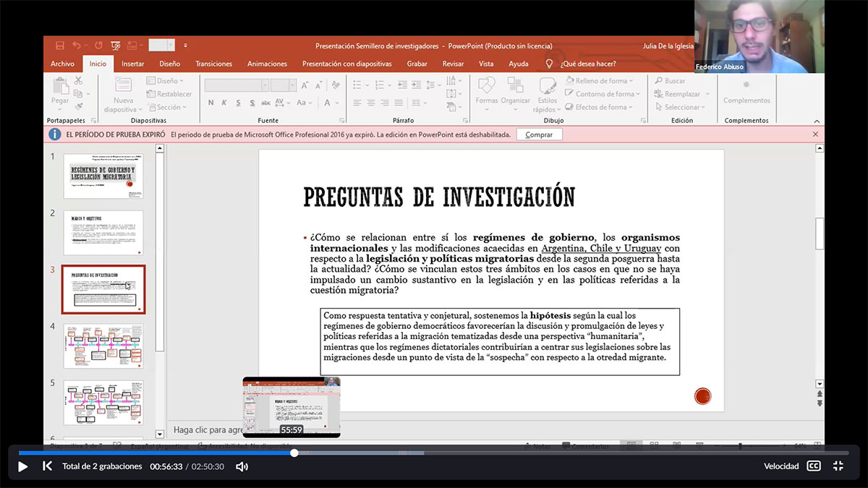Screen dimensions: 868x488
Task: Click the Formas shapes icon
Action: click(487, 85)
